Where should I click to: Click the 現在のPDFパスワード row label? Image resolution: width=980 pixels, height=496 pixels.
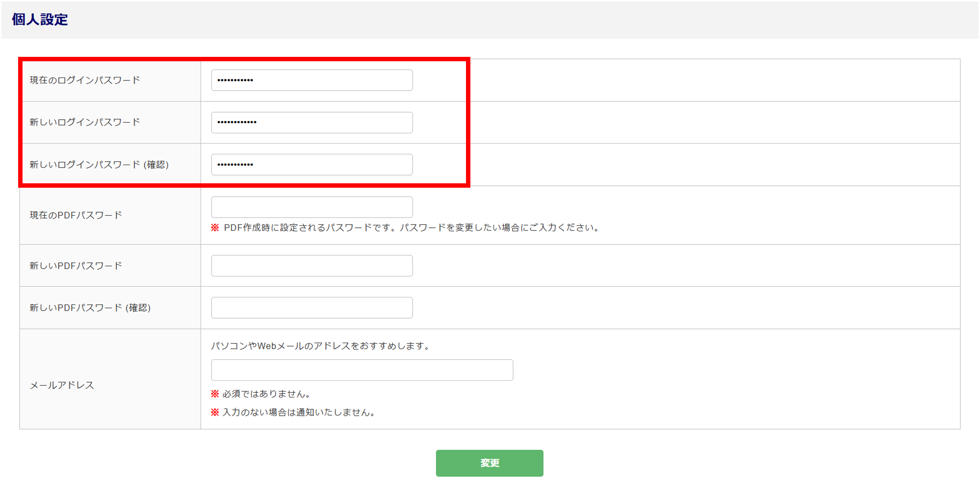pos(76,215)
